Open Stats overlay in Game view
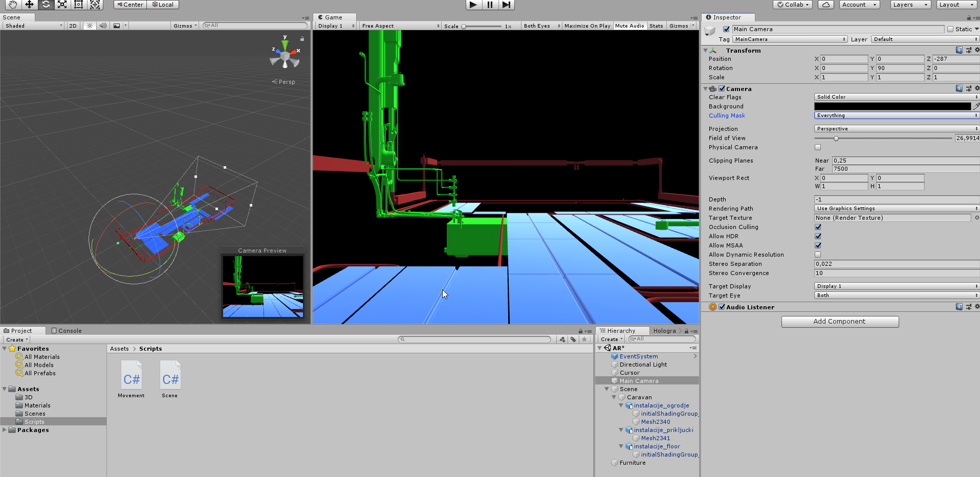This screenshot has width=980, height=477. (x=656, y=26)
